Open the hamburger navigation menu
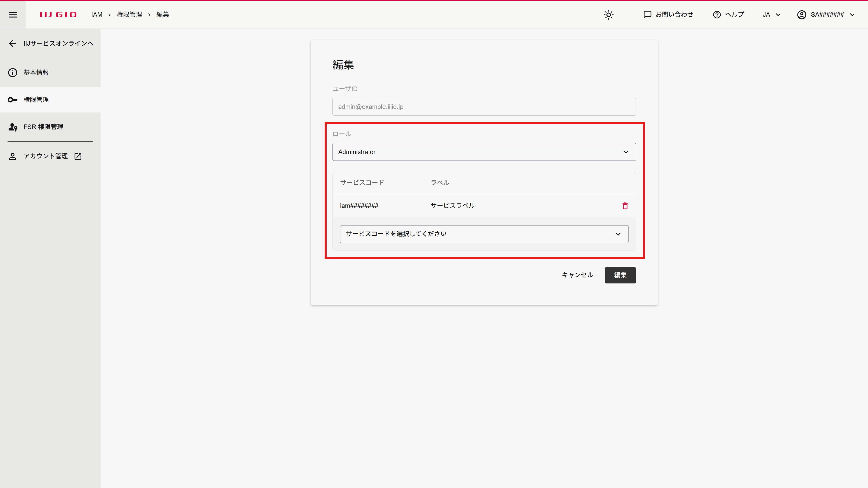868x488 pixels. (13, 14)
